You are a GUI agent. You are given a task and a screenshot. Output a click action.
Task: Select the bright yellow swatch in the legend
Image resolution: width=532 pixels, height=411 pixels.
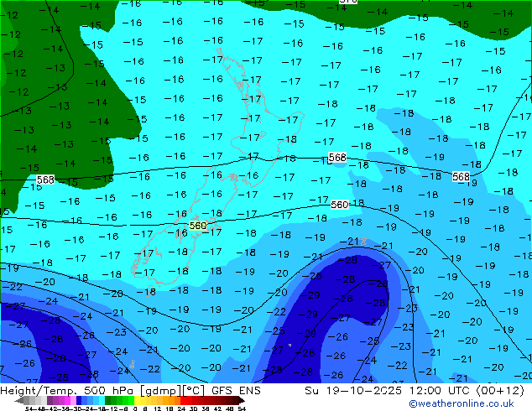(137, 401)
